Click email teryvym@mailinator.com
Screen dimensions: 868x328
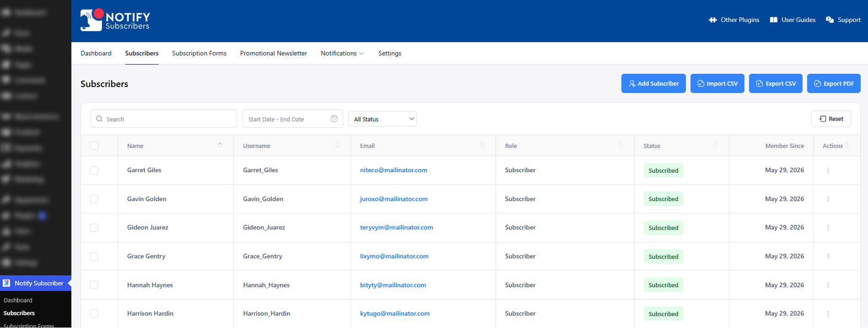pyautogui.click(x=397, y=227)
